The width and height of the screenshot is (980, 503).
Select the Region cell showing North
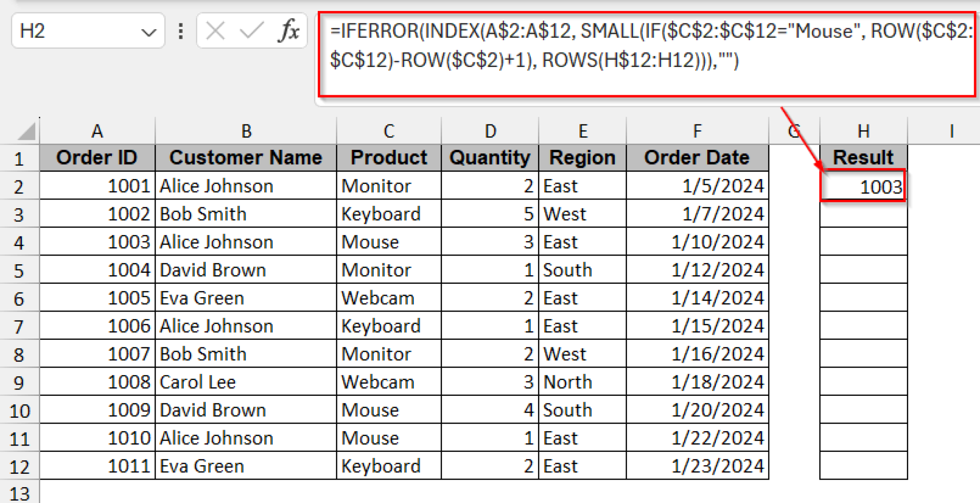click(x=582, y=381)
